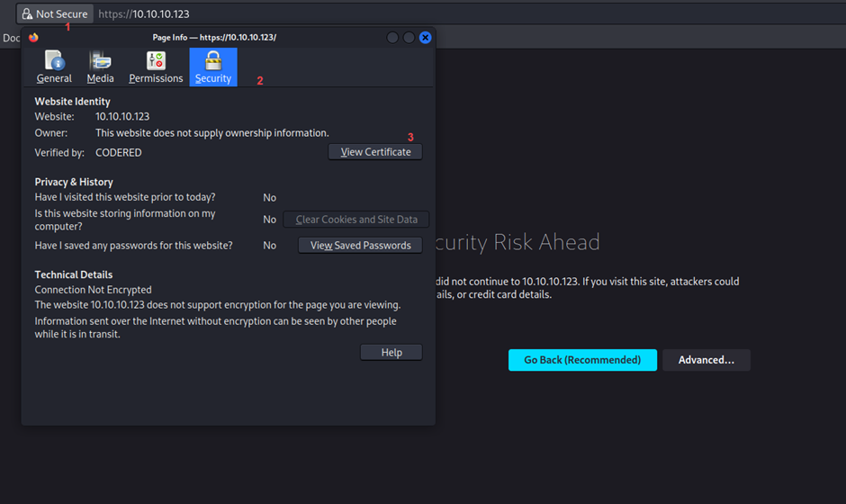The height and width of the screenshot is (504, 846).
Task: Minimize the Page Info window
Action: pos(392,38)
